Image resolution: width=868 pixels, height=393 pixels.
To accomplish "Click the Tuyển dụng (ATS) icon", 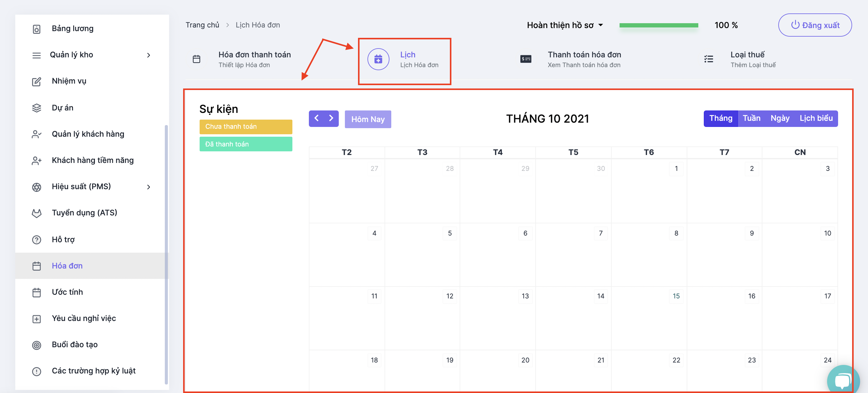I will [x=36, y=213].
